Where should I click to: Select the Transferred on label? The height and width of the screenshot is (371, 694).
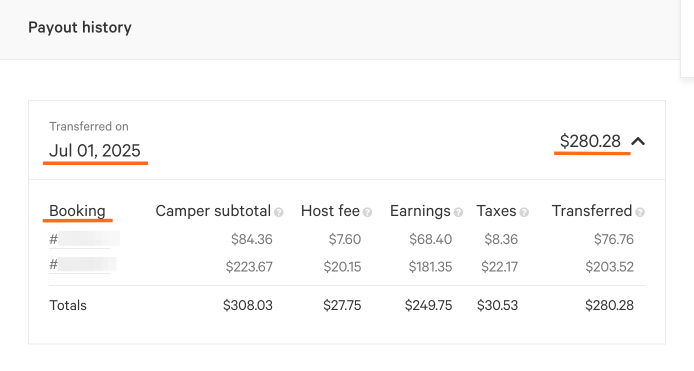[89, 127]
